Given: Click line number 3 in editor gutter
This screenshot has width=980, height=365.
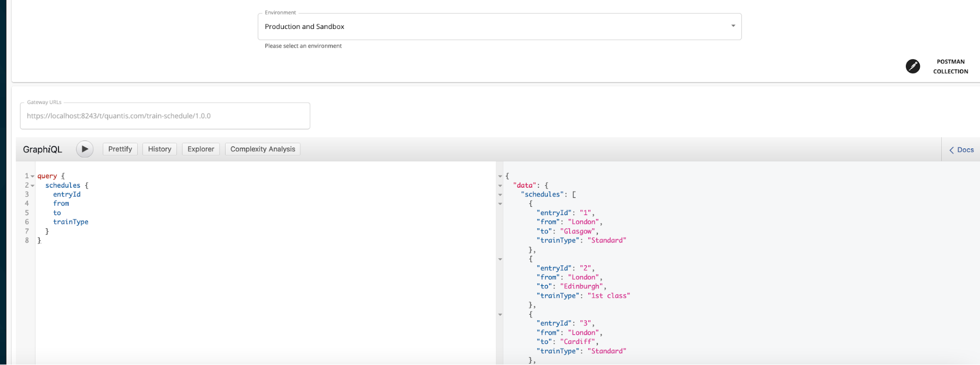Looking at the screenshot, I should coord(27,195).
